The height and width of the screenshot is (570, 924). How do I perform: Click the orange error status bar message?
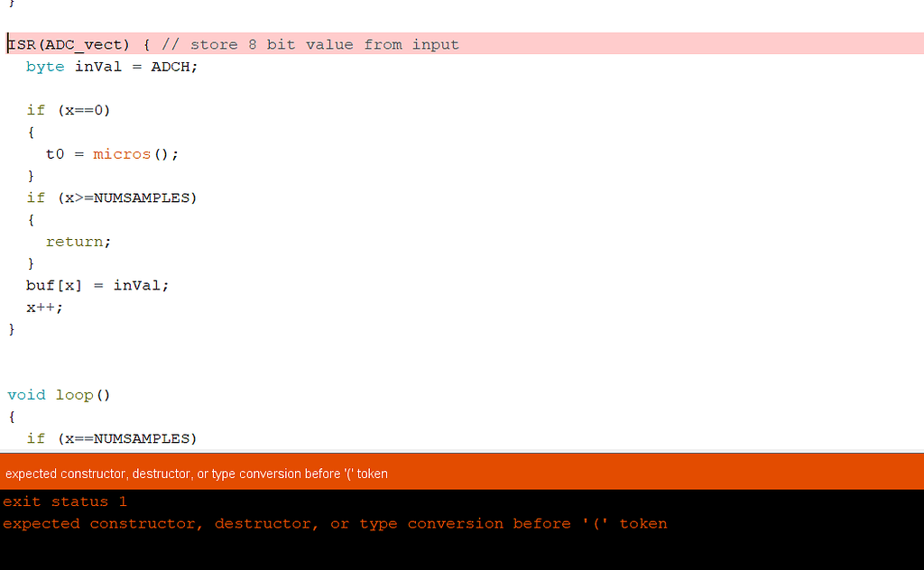click(197, 473)
